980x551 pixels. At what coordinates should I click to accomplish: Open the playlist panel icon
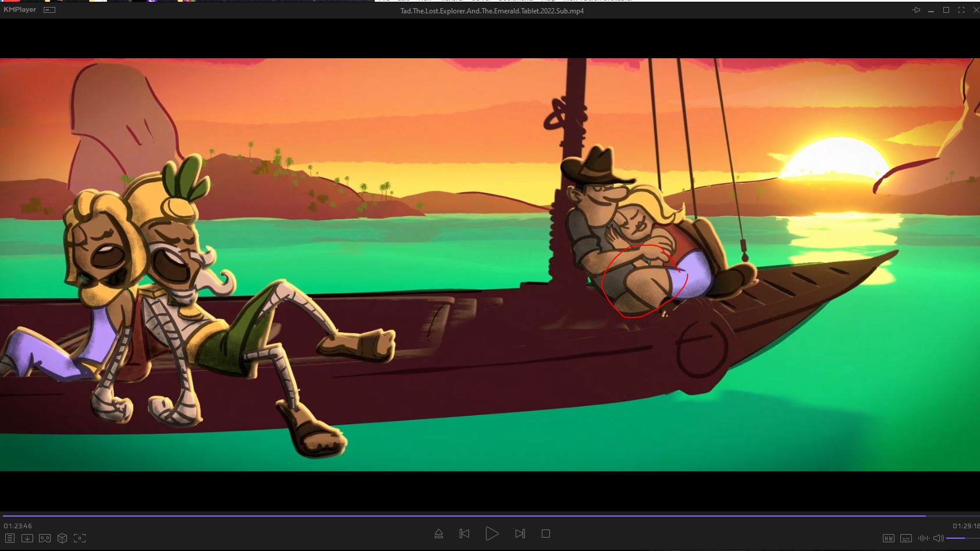[x=10, y=538]
